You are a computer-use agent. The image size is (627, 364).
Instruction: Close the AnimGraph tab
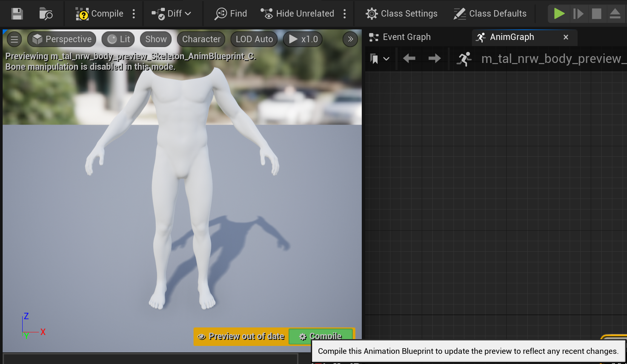pos(566,37)
